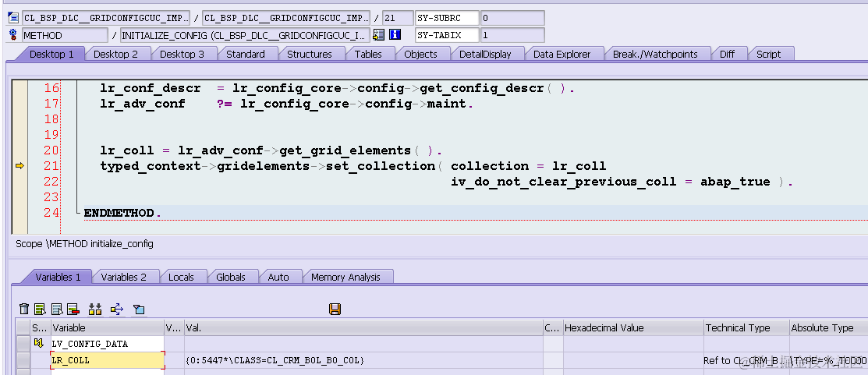Image resolution: width=868 pixels, height=375 pixels.
Task: Open the Script tab
Action: [768, 55]
